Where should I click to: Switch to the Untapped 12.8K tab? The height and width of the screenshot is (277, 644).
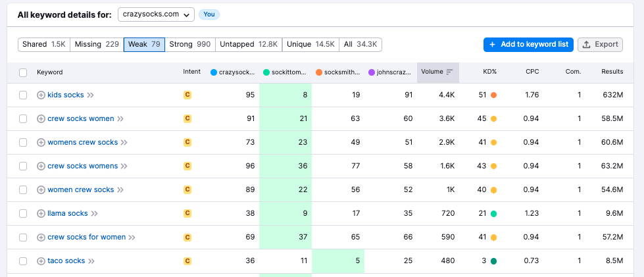pyautogui.click(x=249, y=44)
